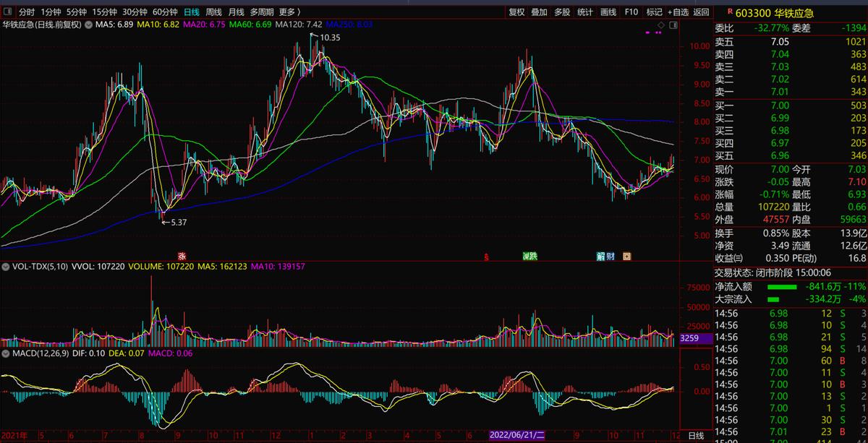The height and width of the screenshot is (443, 868).
Task: Switch to the 周线 weekly tab
Action: (213, 12)
